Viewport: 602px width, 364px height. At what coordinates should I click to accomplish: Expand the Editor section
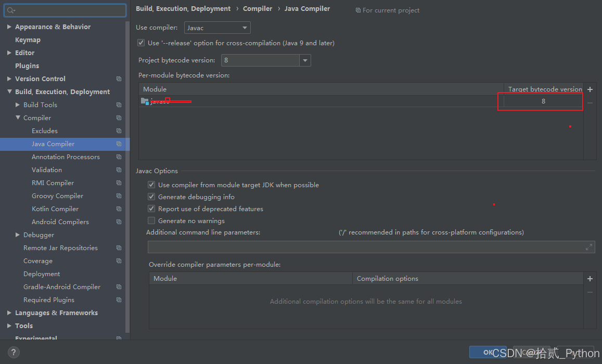pos(9,53)
